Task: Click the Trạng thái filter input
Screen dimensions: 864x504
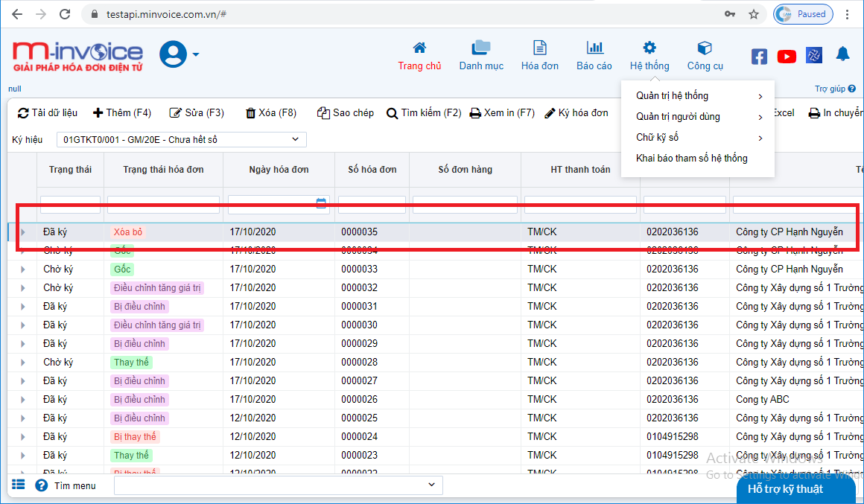Action: (x=70, y=204)
